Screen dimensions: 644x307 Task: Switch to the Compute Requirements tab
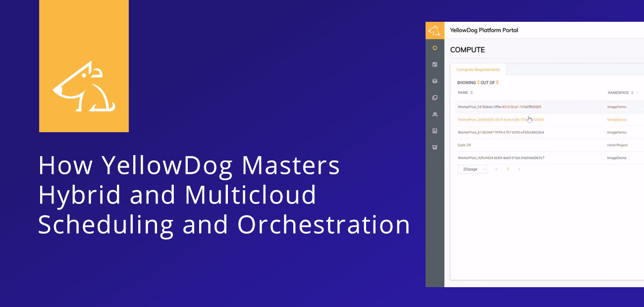479,70
